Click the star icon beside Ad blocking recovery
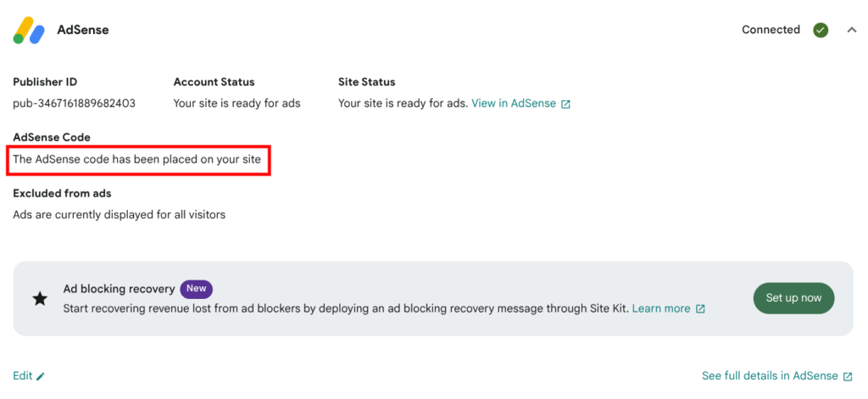The image size is (868, 399). [x=40, y=298]
